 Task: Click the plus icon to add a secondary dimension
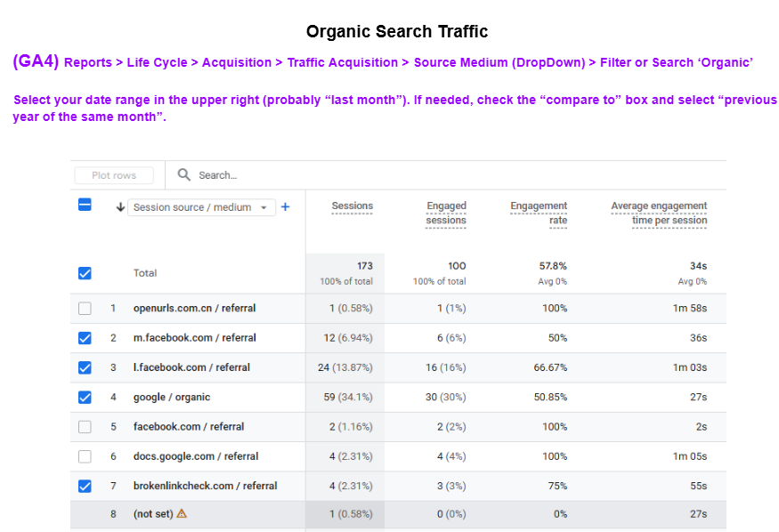tap(286, 206)
